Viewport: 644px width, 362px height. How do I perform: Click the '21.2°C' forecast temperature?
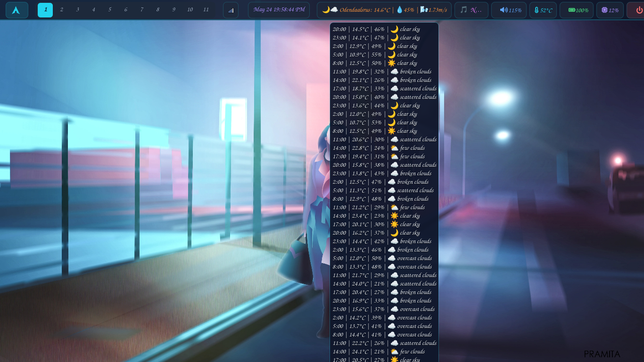[x=360, y=207]
